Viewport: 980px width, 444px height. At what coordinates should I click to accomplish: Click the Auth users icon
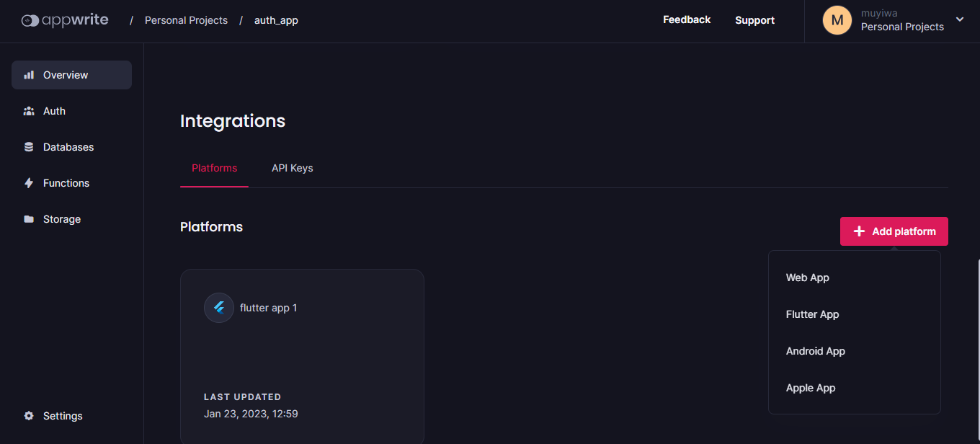click(x=29, y=111)
